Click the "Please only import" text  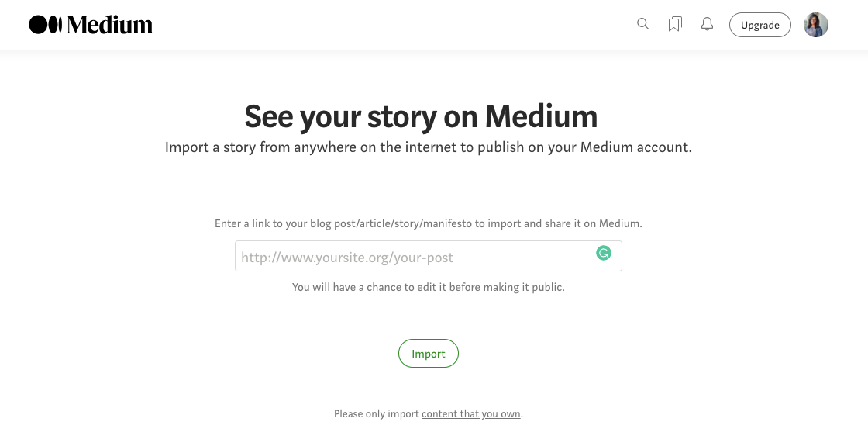(x=377, y=414)
